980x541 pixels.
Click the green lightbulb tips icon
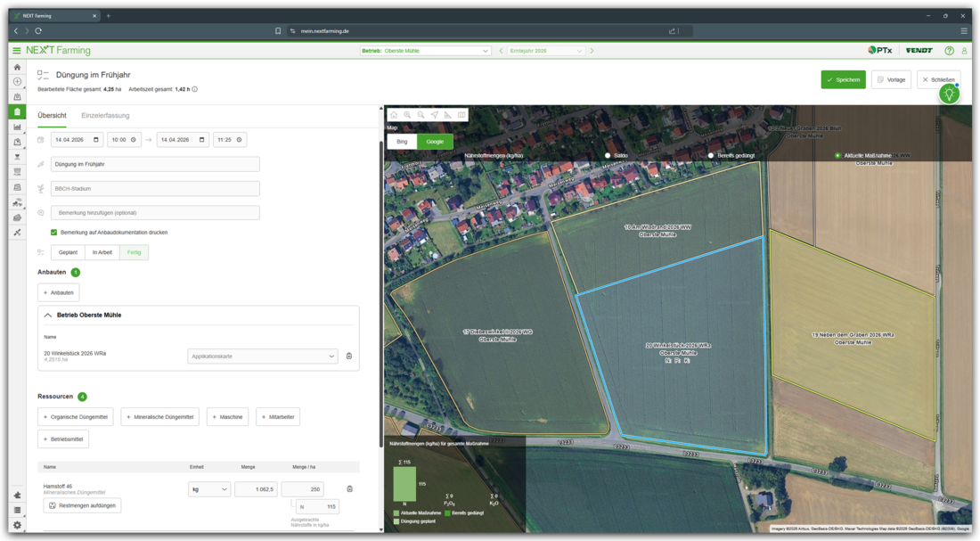coord(949,94)
